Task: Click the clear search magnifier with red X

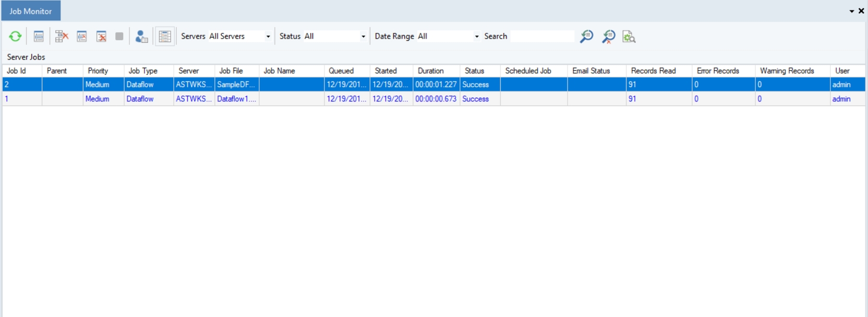Action: (608, 36)
